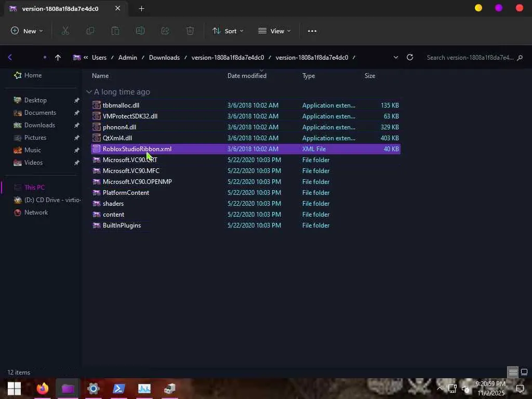Go up one folder level
Viewport: 532px width, 399px height.
click(58, 57)
